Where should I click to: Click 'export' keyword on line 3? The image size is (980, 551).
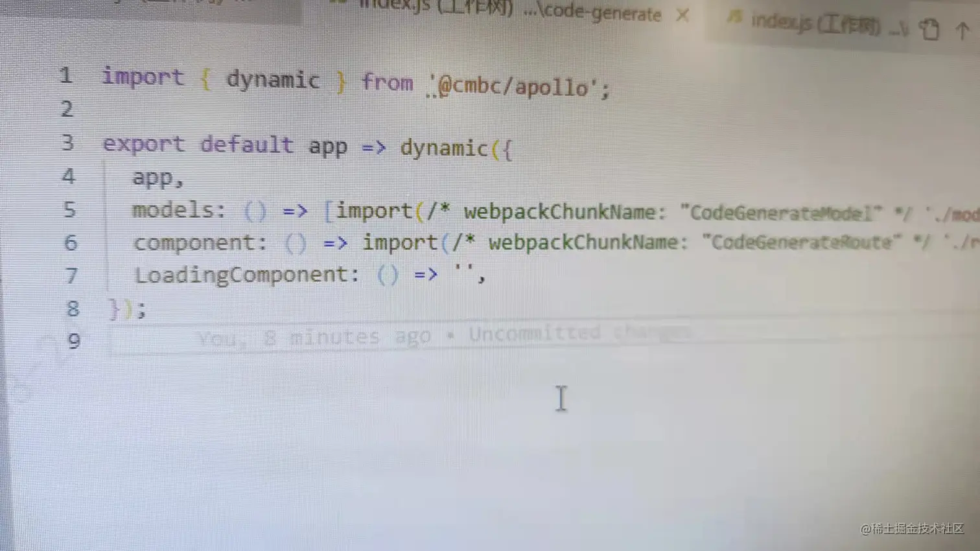click(143, 143)
